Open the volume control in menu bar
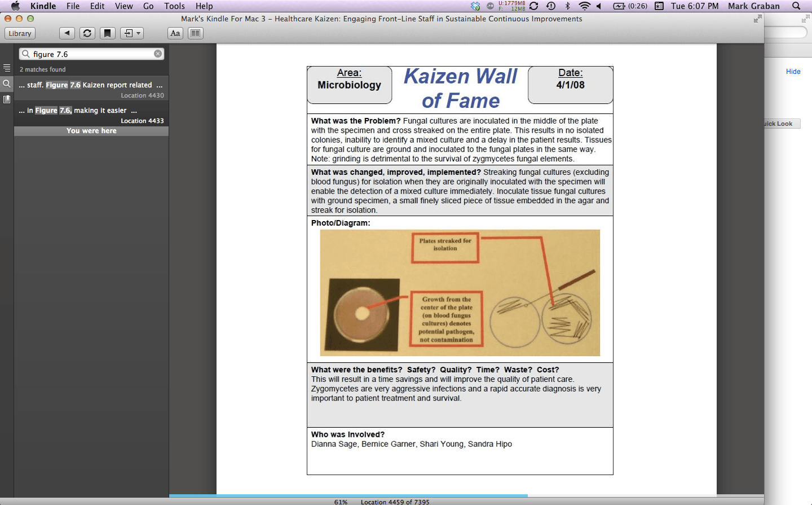This screenshot has height=505, width=812. click(x=599, y=6)
